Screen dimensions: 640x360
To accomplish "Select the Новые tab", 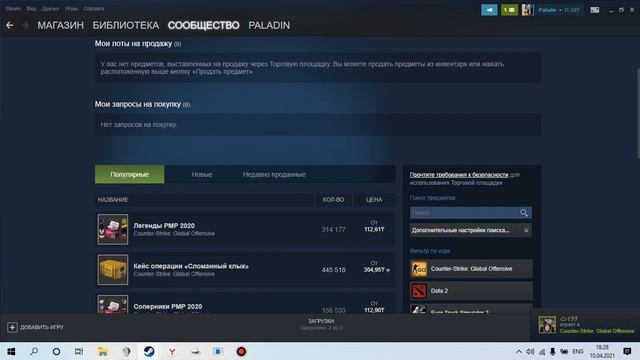I will click(x=202, y=174).
